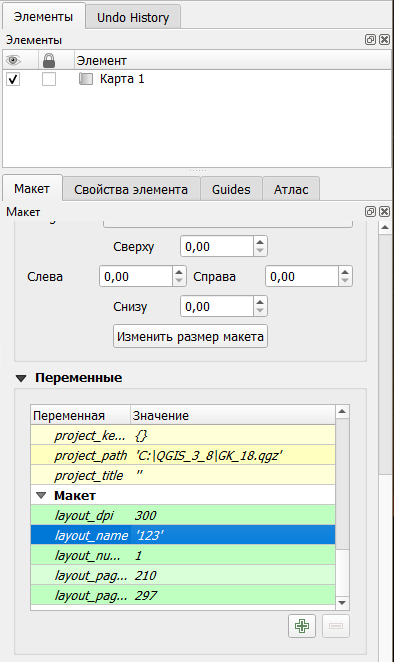Click the 'C:|QGIS_3_8|GK_18.qgz' path value
Screen dimensions: 394x662
[x=209, y=456]
